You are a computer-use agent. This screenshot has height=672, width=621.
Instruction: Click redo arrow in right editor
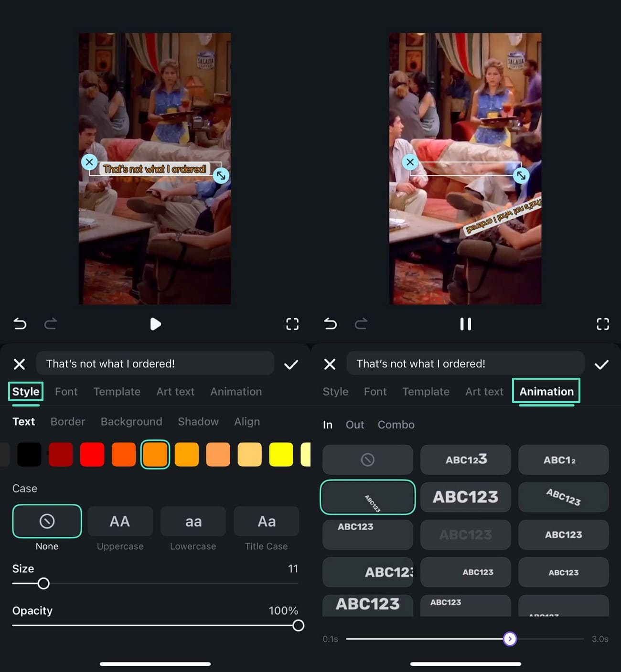tap(361, 324)
